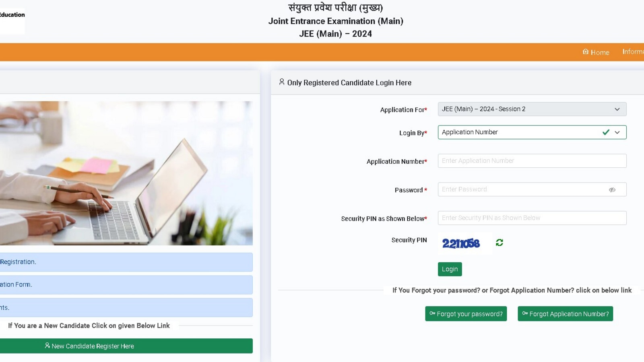Toggle password visibility eye icon

612,190
